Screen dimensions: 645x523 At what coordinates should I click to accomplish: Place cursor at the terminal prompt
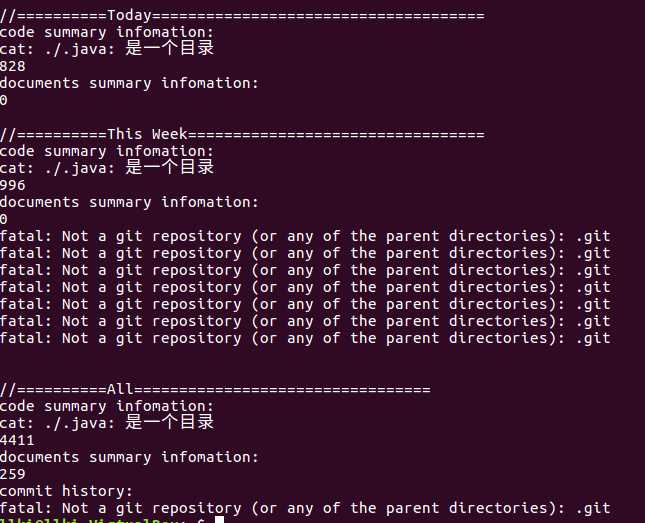(219, 520)
